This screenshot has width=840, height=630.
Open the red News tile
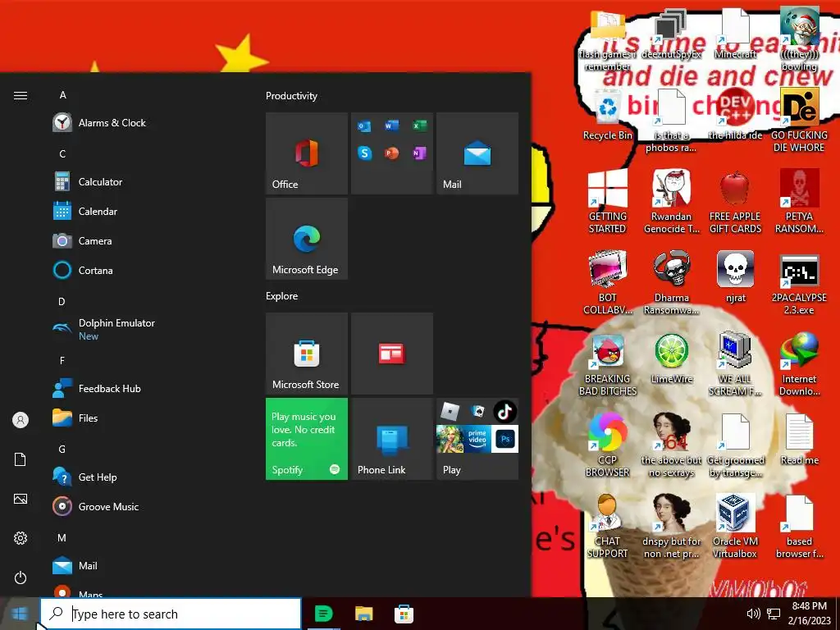tap(391, 354)
